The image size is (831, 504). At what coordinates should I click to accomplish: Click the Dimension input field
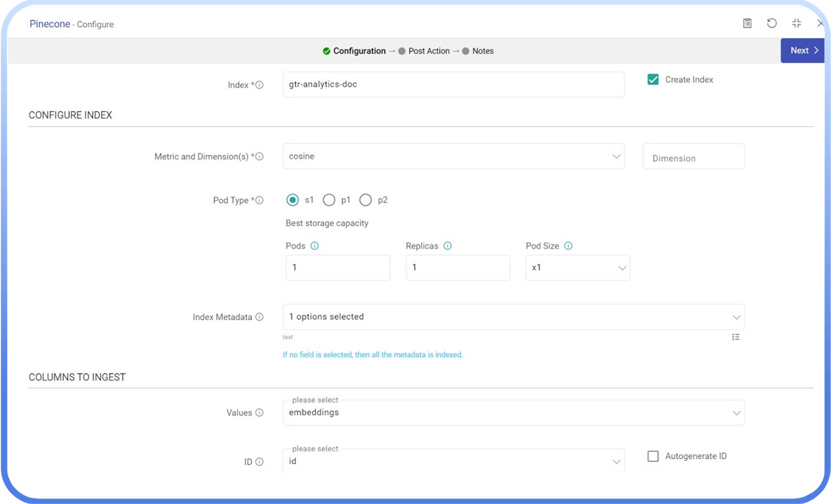pyautogui.click(x=693, y=157)
